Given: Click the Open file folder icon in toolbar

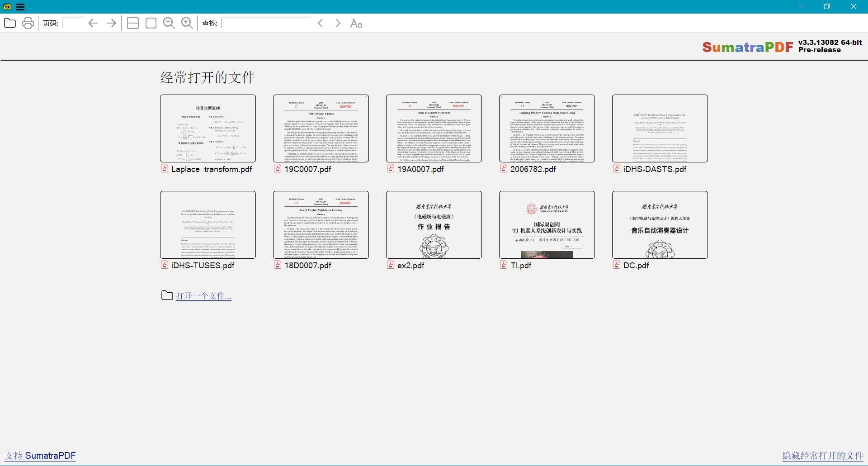Looking at the screenshot, I should click(x=10, y=23).
